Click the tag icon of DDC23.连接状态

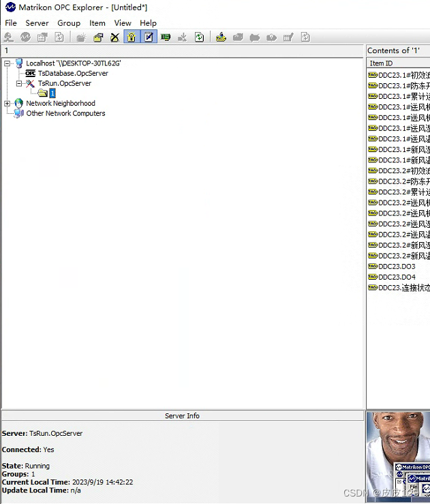[373, 287]
